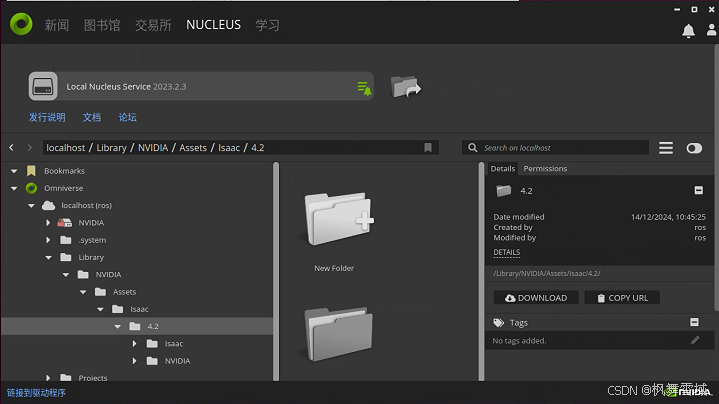This screenshot has height=404, width=719.
Task: Collapse the Omniverse tree node
Action: [x=14, y=188]
